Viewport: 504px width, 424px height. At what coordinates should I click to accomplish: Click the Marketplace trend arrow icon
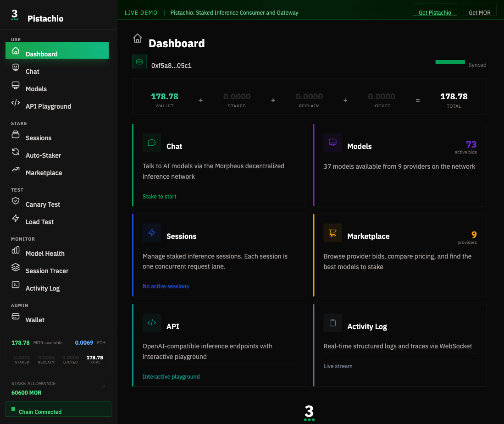pyautogui.click(x=16, y=169)
